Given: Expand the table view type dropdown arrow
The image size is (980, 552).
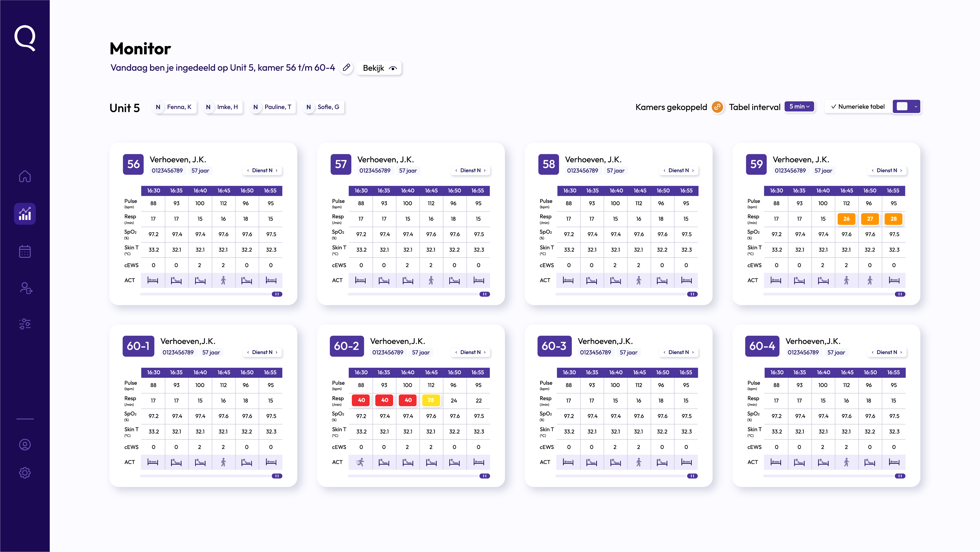Looking at the screenshot, I should pyautogui.click(x=916, y=107).
